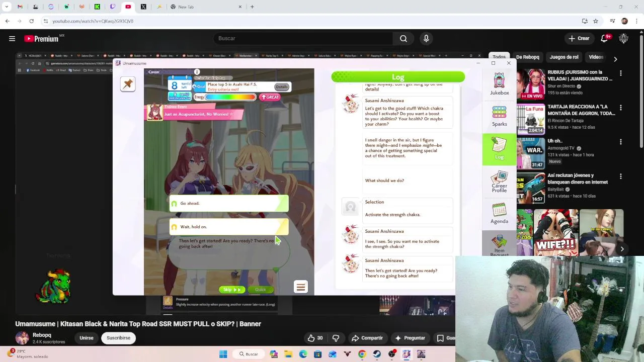Select the Todos filter chip

tap(499, 57)
